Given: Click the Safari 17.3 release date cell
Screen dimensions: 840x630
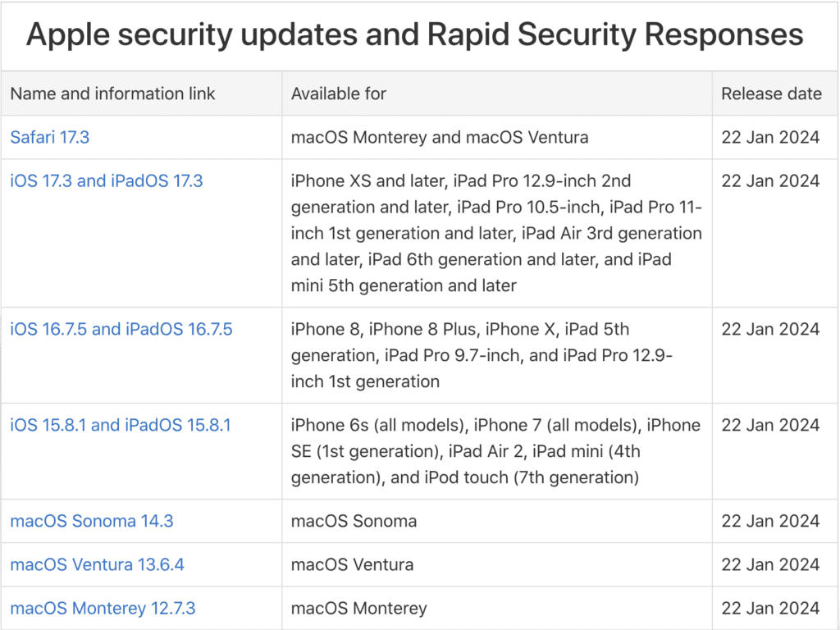Looking at the screenshot, I should pos(770,137).
